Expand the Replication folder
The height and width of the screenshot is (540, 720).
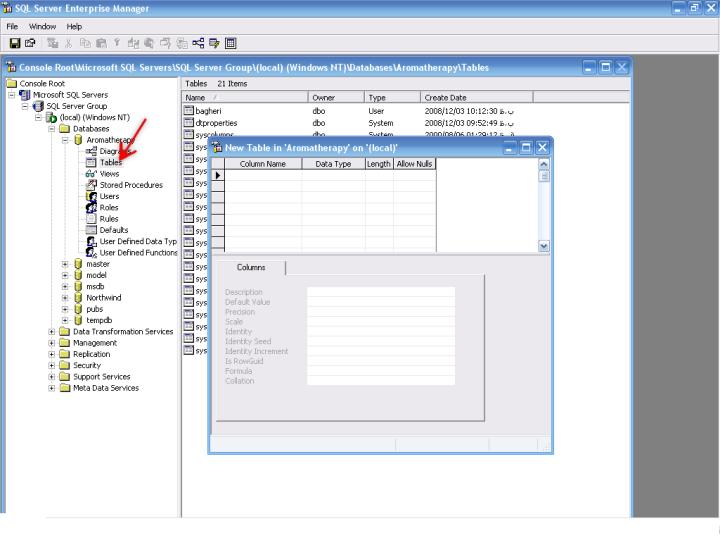click(x=52, y=354)
